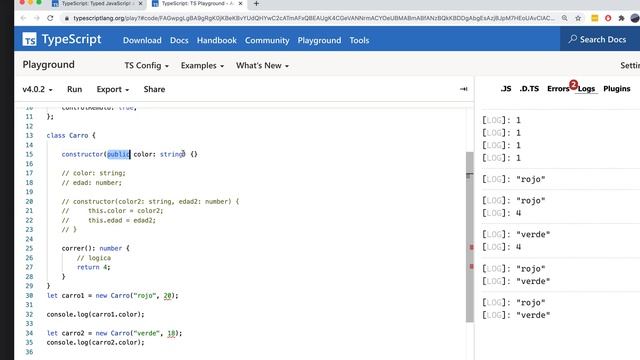The height and width of the screenshot is (360, 640).
Task: Open the Handbook link
Action: 217,40
